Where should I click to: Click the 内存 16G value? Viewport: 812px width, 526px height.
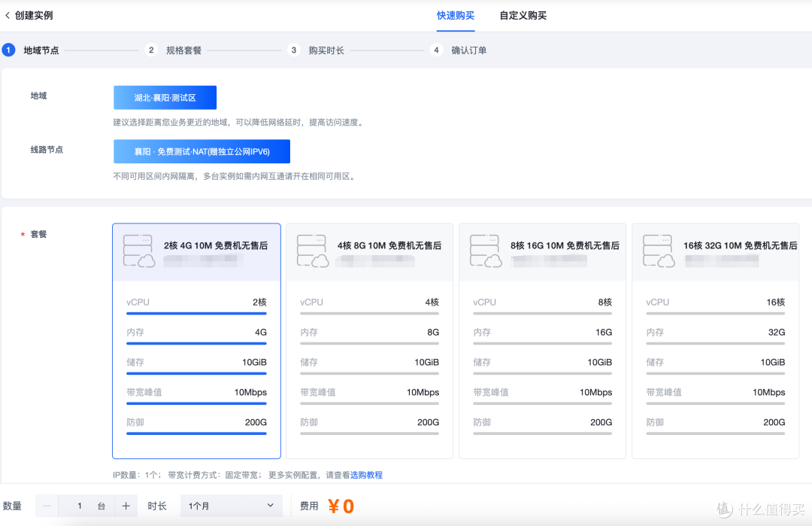tap(604, 332)
